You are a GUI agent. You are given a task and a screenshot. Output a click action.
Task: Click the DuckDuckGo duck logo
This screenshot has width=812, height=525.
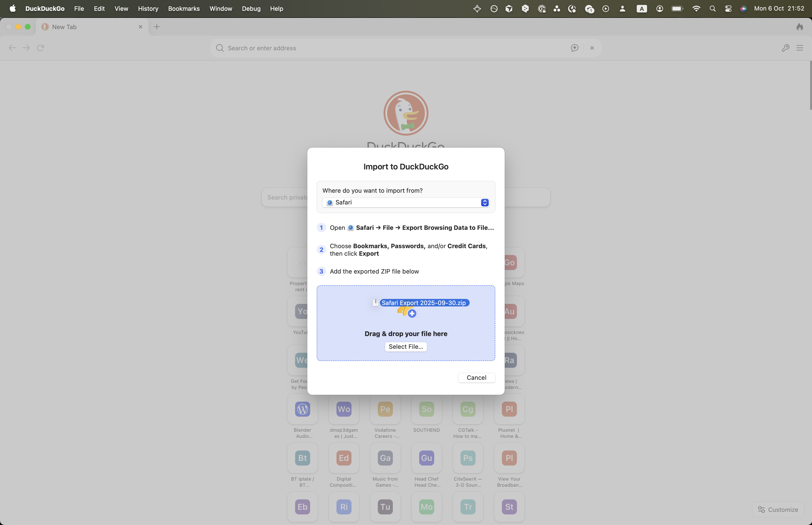pos(406,113)
